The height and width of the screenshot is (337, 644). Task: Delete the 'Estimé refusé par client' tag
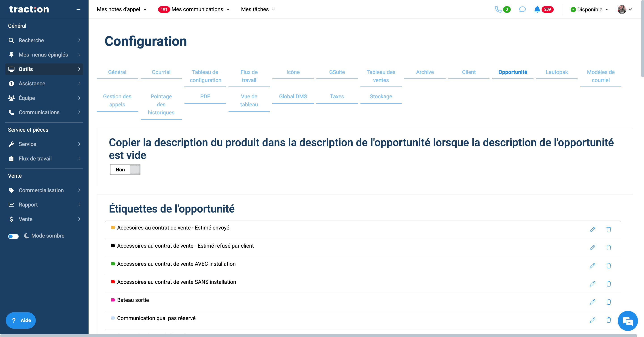(608, 248)
